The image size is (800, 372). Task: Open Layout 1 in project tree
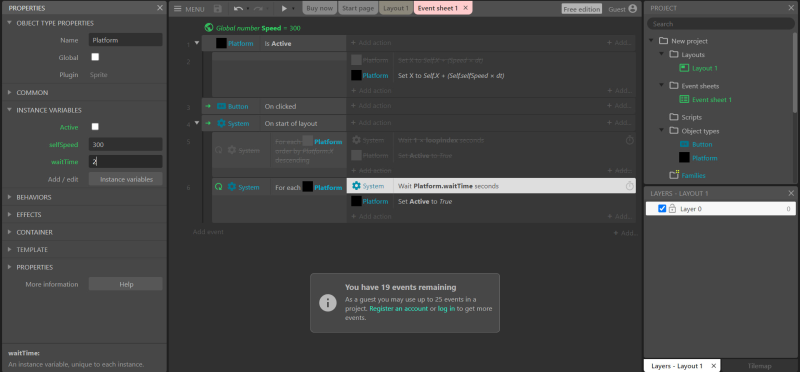tap(705, 68)
